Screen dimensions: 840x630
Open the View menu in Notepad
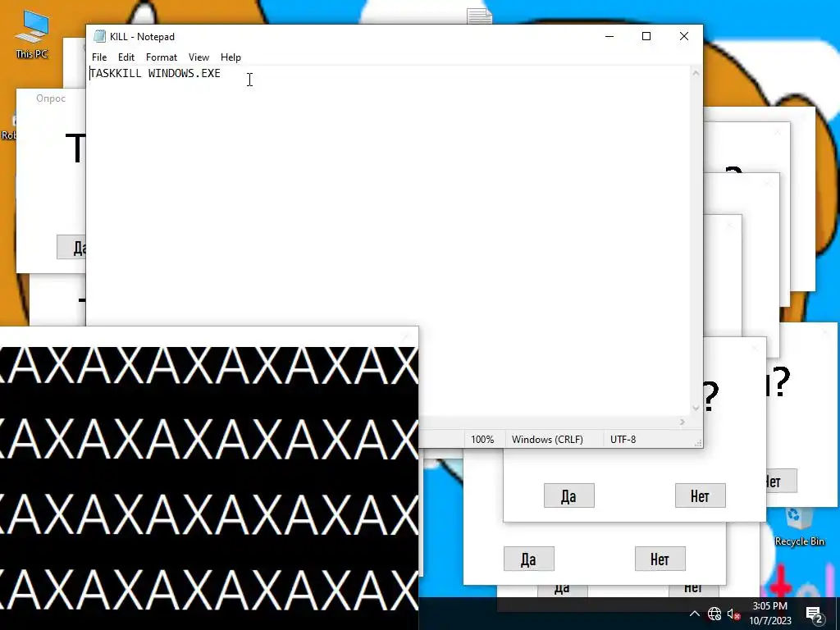(199, 57)
